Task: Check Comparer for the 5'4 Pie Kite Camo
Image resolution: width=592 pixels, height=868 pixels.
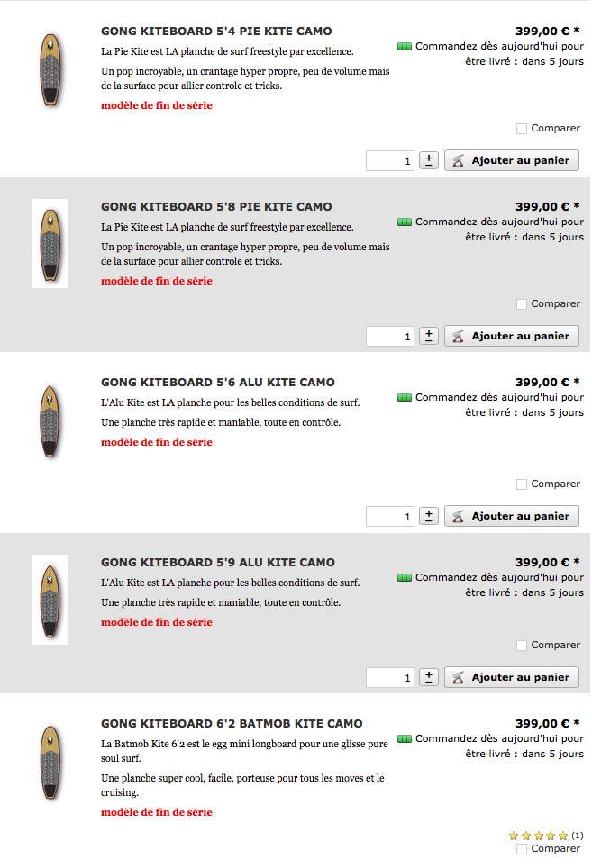Action: (522, 129)
